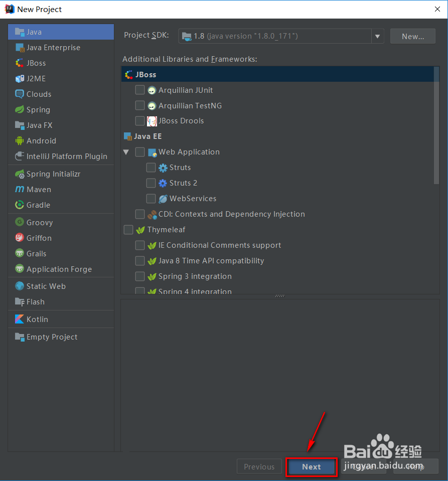Choose Spring Initializr project type
The height and width of the screenshot is (481, 448).
[61, 174]
